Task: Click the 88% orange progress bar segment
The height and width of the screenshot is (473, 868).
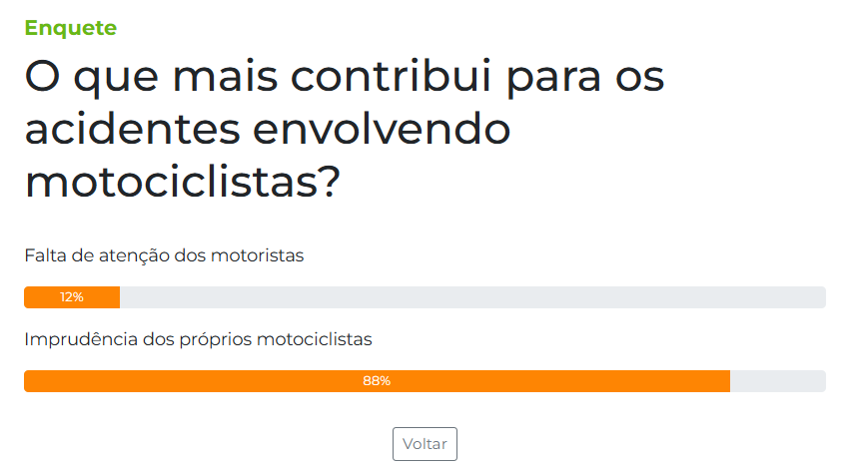Action: 377,380
